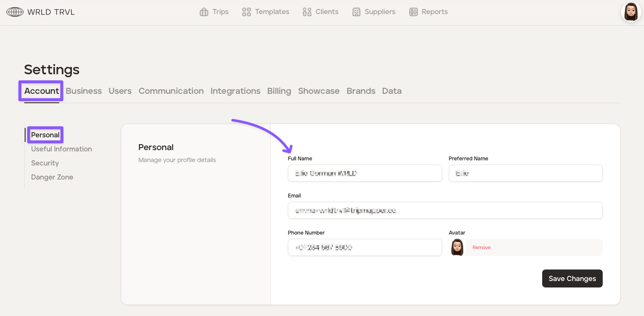The image size is (644, 316).
Task: Click the avatar thumbnail beside Remove
Action: point(457,247)
